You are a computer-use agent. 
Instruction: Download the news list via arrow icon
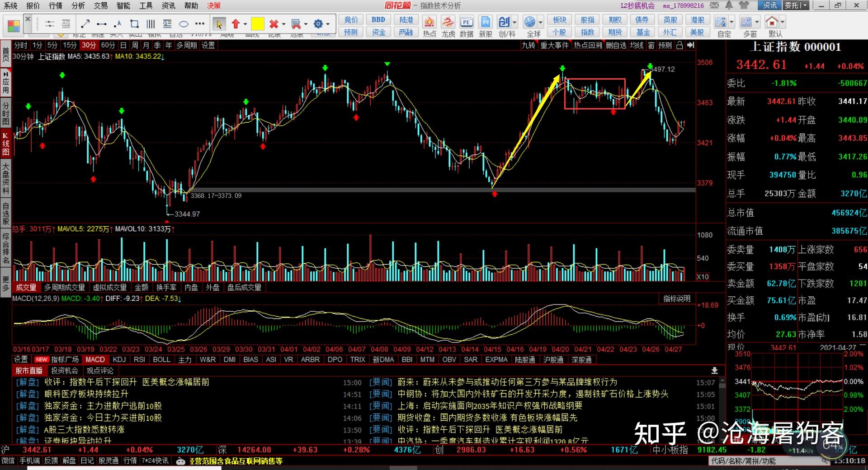point(714,370)
